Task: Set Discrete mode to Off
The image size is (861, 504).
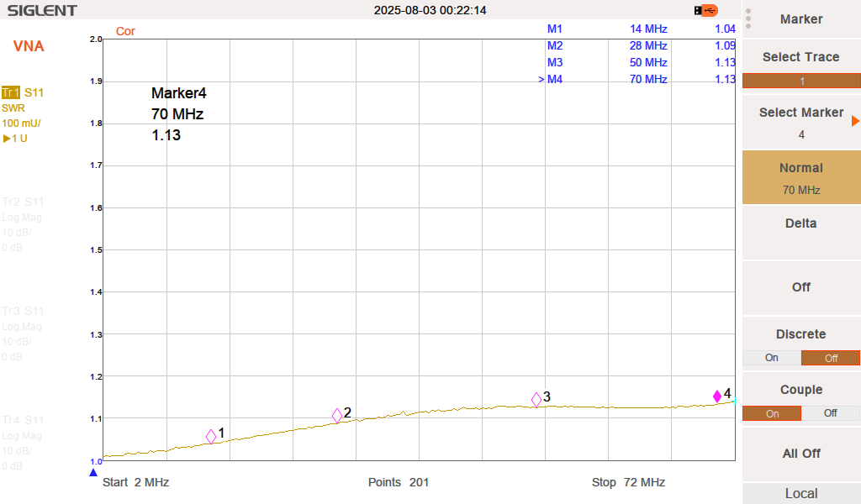Action: coord(831,358)
